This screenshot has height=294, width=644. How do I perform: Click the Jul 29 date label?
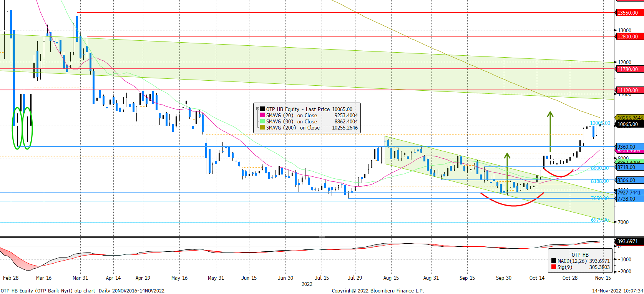click(355, 278)
